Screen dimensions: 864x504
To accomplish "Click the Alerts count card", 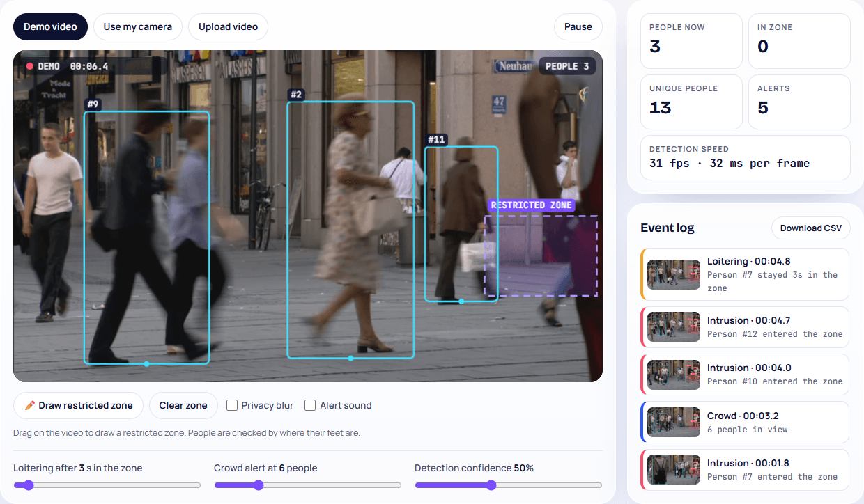I will (799, 102).
